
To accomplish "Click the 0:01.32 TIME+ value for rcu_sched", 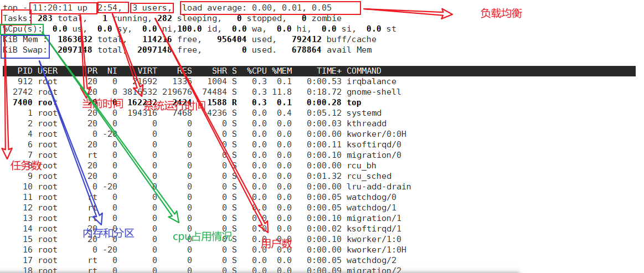I will [324, 176].
